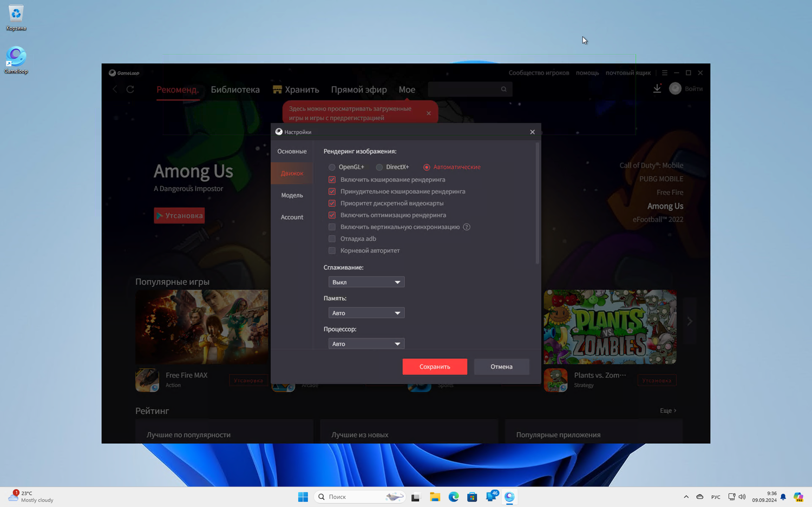
Task: Open the помощь link
Action: tap(587, 73)
